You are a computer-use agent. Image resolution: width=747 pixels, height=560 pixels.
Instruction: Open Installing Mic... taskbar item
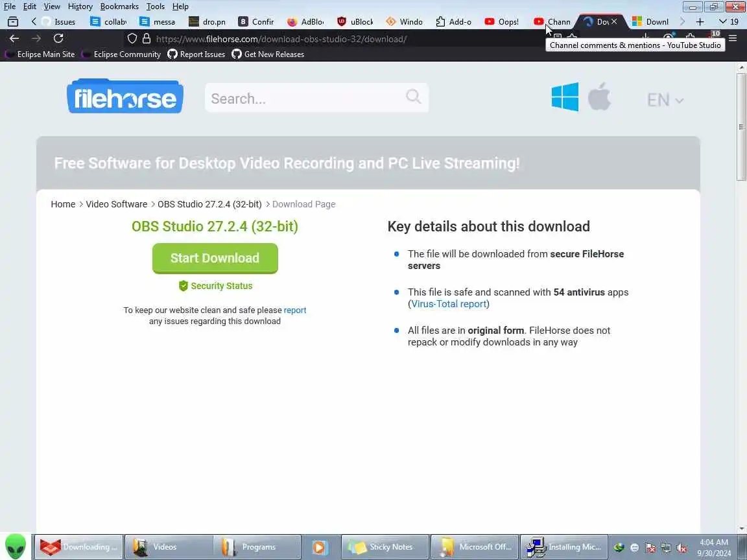click(563, 546)
